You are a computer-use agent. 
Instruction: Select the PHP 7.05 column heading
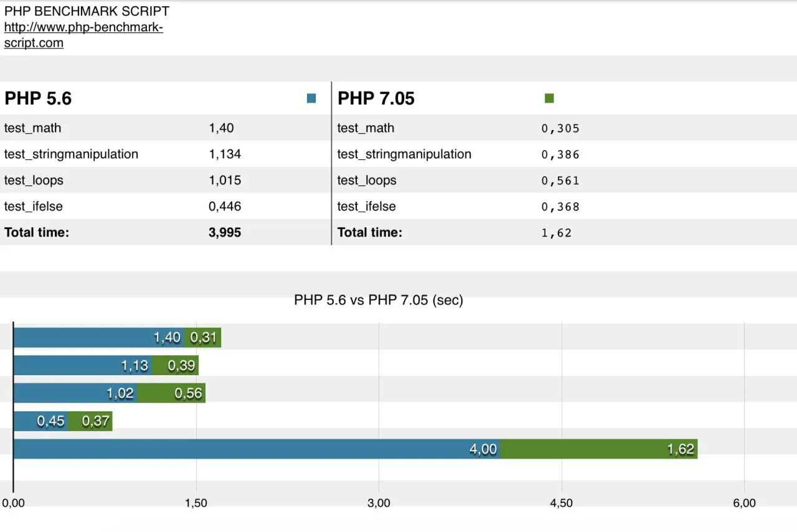pyautogui.click(x=376, y=98)
